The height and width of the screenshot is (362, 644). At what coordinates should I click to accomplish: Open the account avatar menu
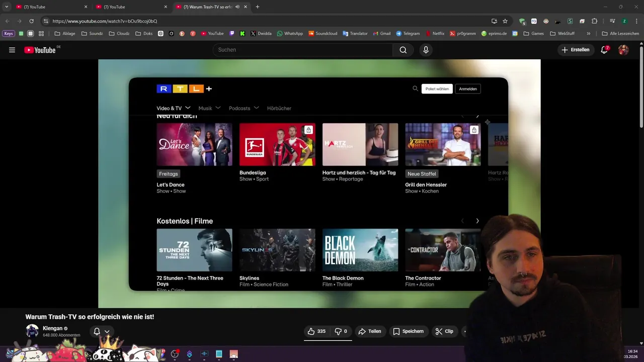tap(623, 50)
